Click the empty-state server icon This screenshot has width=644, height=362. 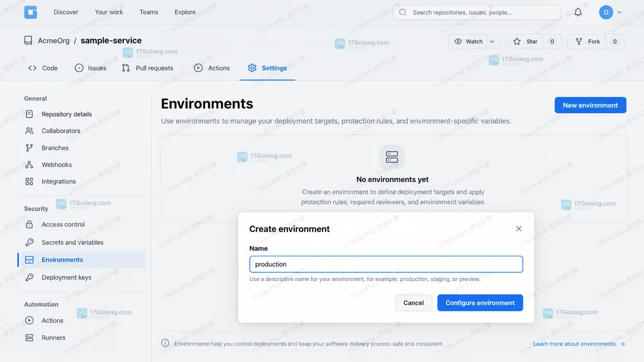(x=392, y=156)
